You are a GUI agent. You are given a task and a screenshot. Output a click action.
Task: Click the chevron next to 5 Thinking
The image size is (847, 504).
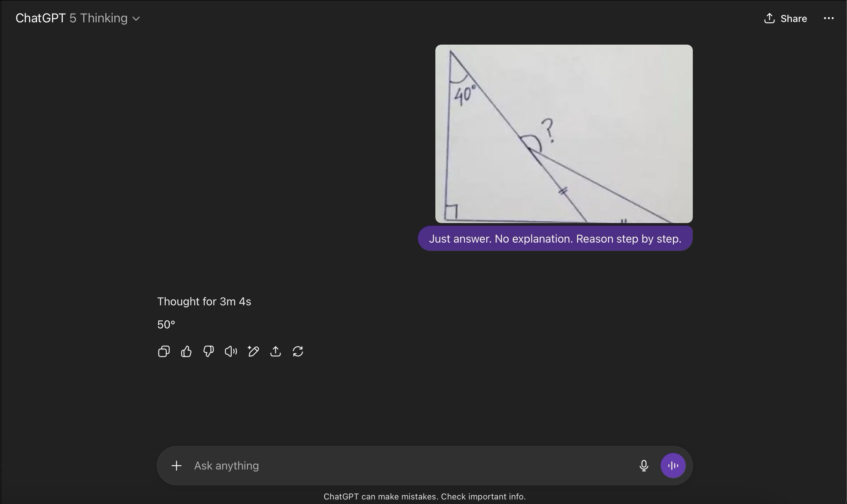(x=136, y=19)
